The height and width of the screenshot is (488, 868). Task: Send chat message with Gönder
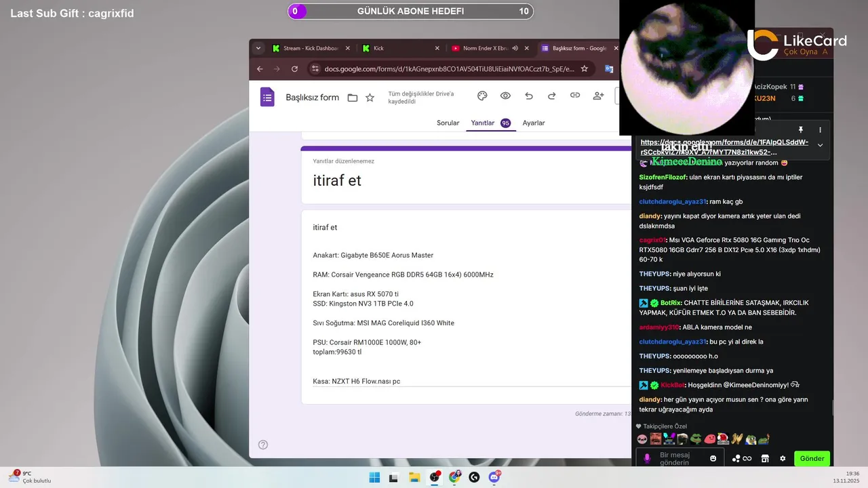(812, 459)
